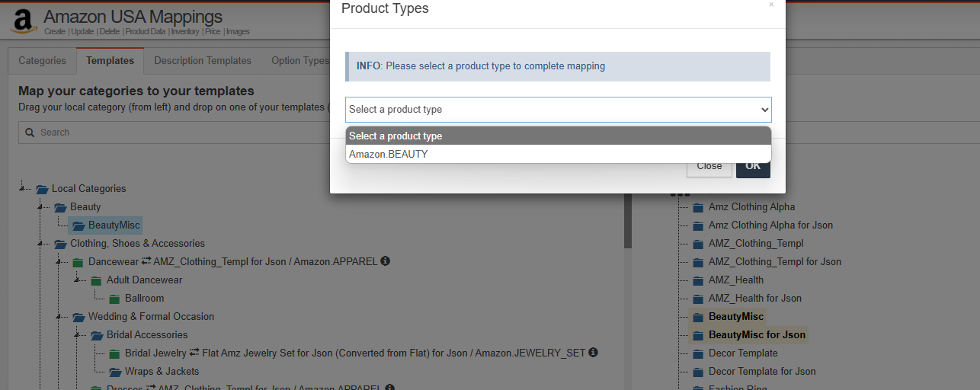Go to the Description Templates tab
980x390 pixels.
(203, 61)
